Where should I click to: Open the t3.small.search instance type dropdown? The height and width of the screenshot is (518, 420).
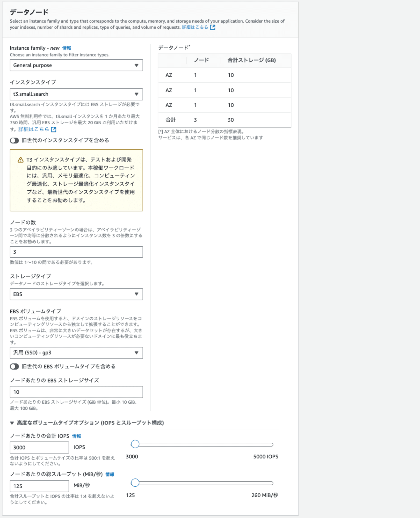click(76, 94)
